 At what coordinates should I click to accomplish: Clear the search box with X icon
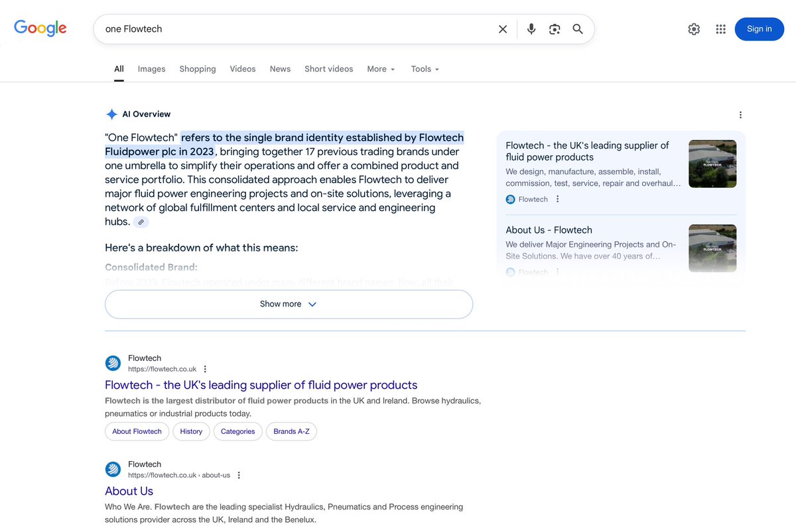point(503,29)
